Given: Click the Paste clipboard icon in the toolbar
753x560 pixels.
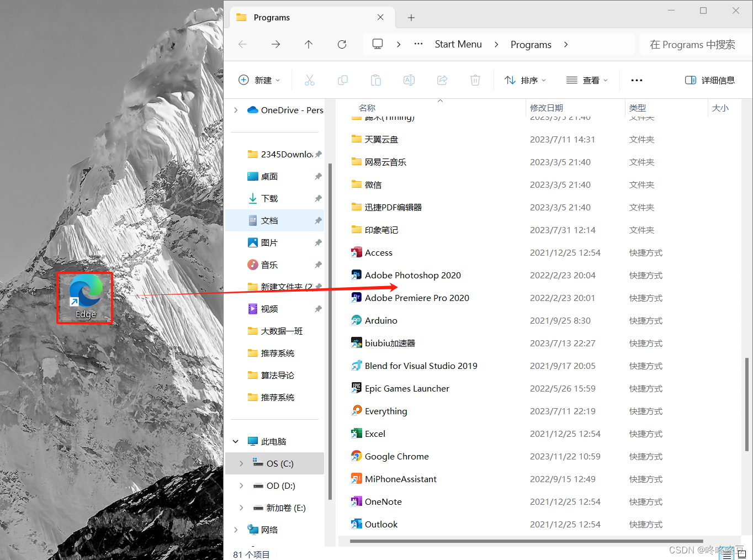Looking at the screenshot, I should pos(376,80).
